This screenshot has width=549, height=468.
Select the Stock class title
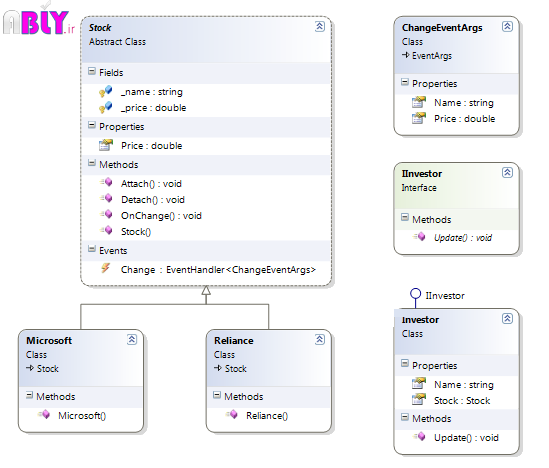(x=100, y=28)
